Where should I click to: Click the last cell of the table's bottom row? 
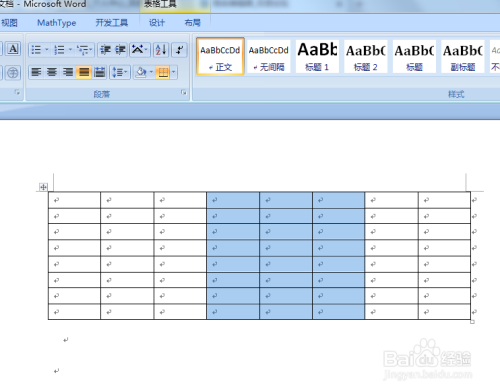[x=444, y=312]
